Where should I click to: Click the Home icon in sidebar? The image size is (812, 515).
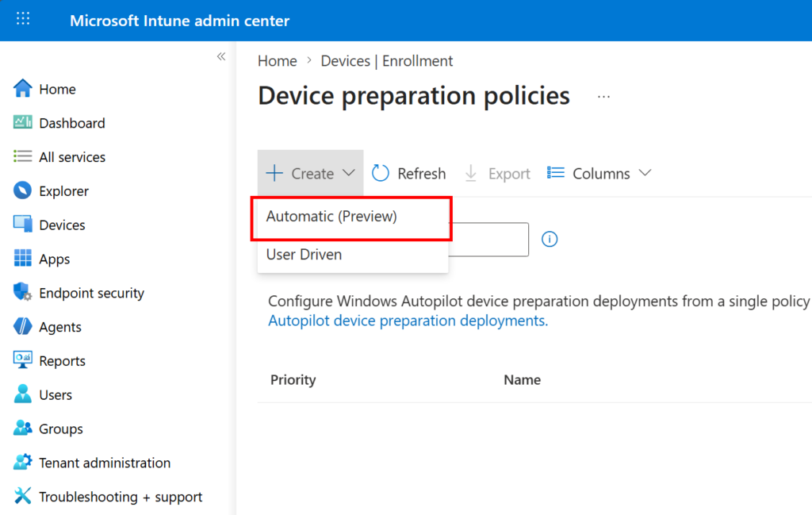(23, 89)
